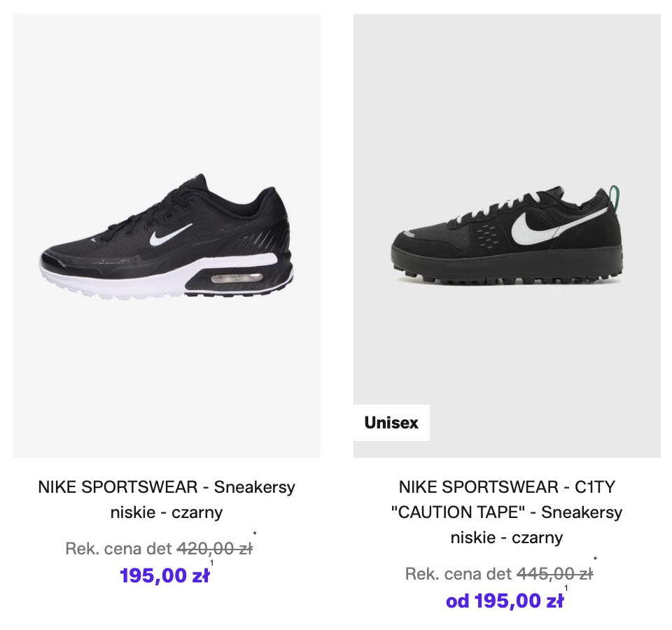
Task: Open the C1TY Caution Tape sneaker photo
Action: coord(507,235)
